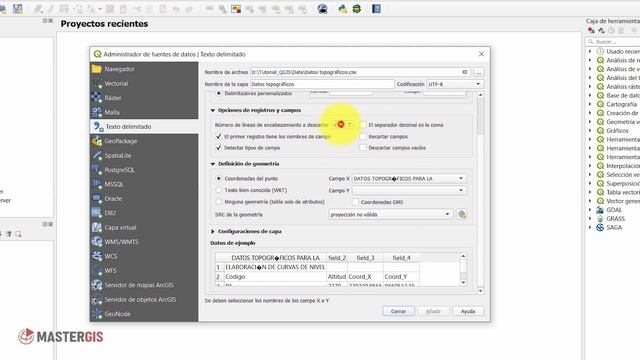The width and height of the screenshot is (640, 360).
Task: Expand Configuraciones de capa section
Action: click(x=213, y=231)
